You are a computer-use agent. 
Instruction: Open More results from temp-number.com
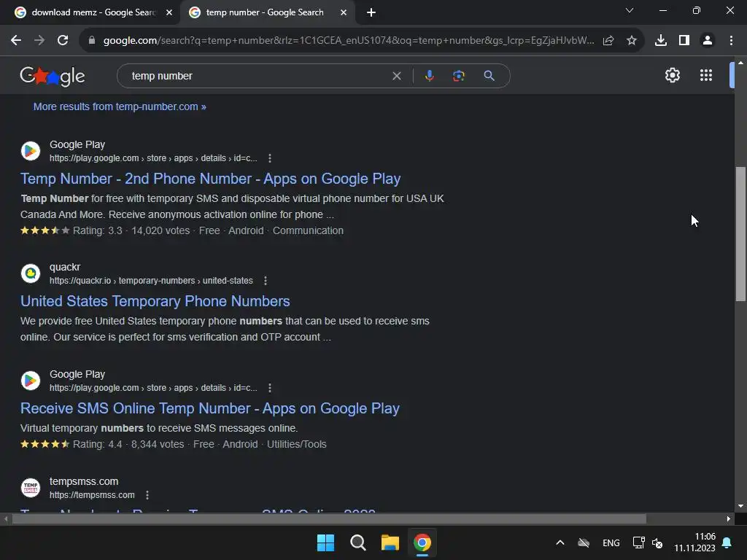[x=120, y=106]
